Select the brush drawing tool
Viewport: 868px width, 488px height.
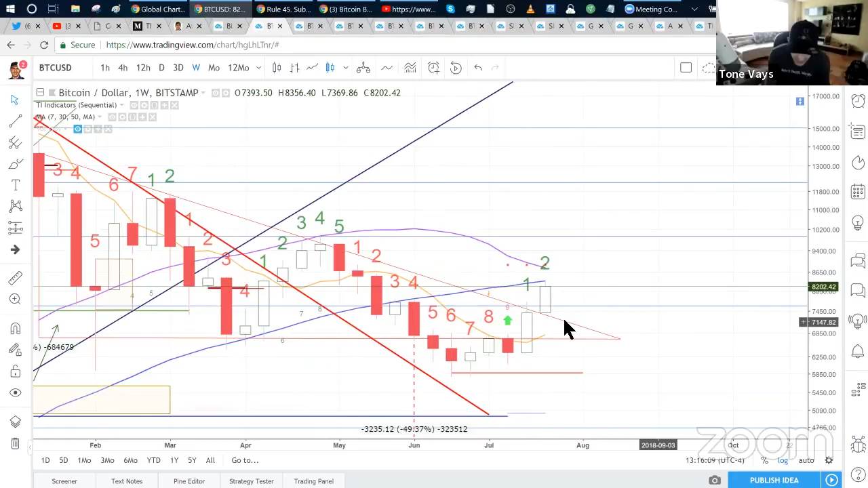click(15, 164)
